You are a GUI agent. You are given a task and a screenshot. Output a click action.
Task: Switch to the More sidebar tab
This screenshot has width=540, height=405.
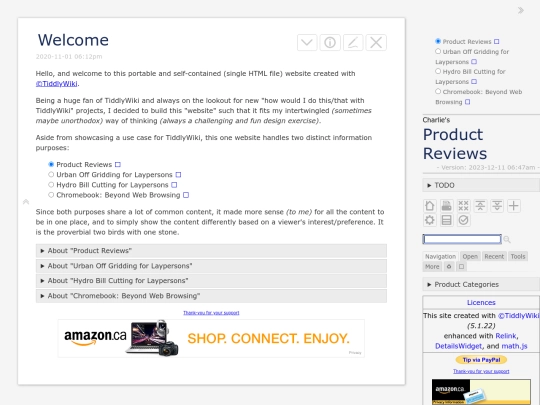click(x=432, y=267)
